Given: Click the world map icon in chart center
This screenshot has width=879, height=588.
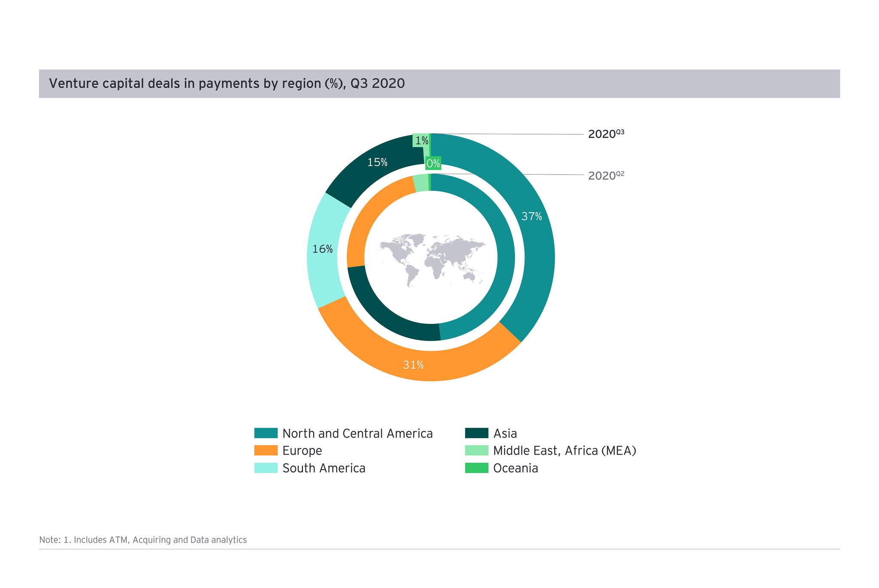Looking at the screenshot, I should (431, 259).
